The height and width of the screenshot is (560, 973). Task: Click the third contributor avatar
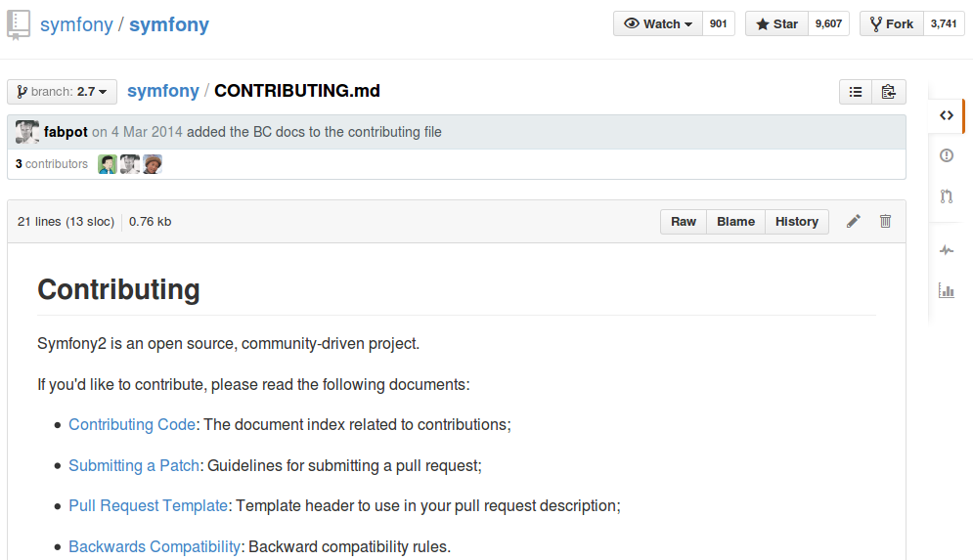click(x=153, y=164)
